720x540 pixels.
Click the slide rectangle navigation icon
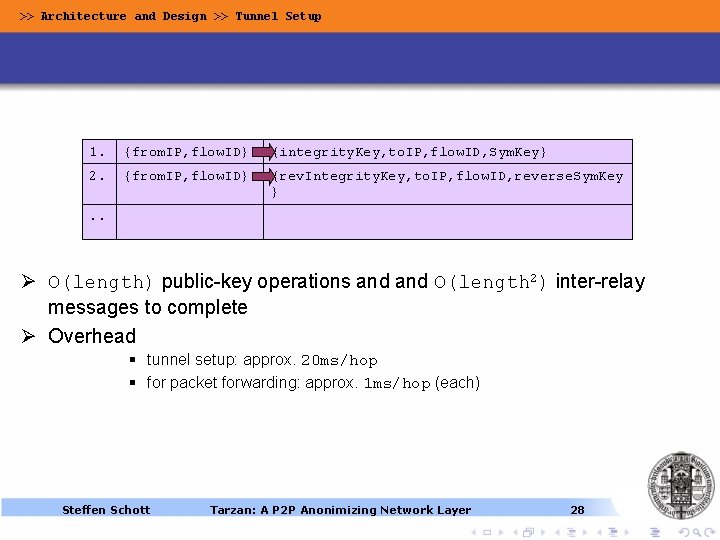click(487, 533)
